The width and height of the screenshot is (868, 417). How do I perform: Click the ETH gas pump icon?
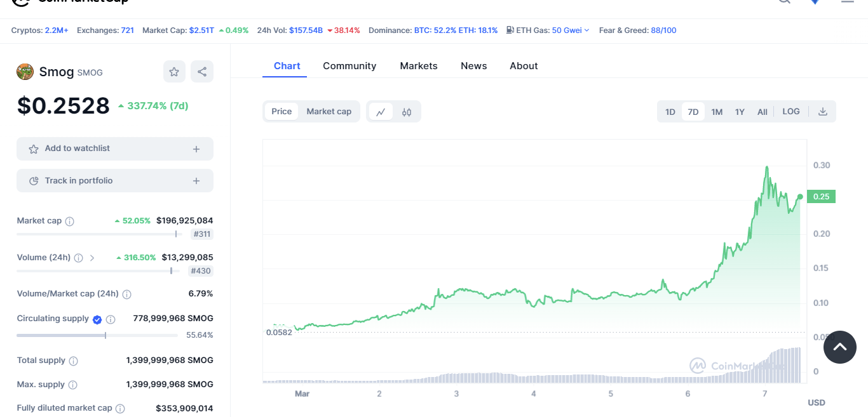point(510,30)
